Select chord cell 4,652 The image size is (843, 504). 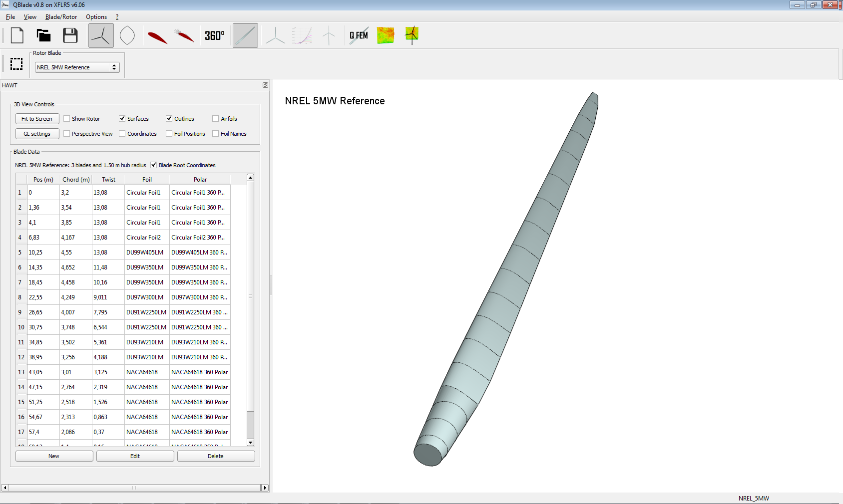pos(76,267)
